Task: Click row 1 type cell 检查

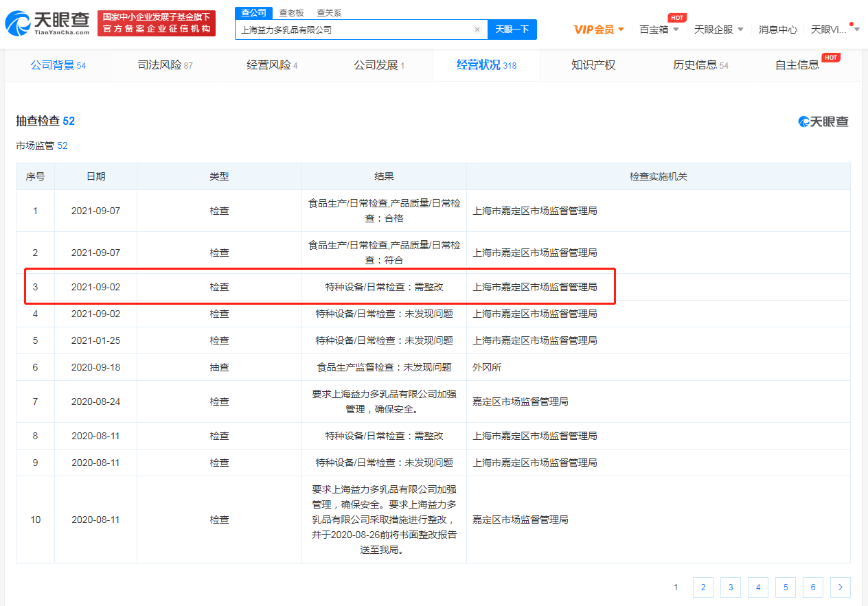Action: (219, 211)
